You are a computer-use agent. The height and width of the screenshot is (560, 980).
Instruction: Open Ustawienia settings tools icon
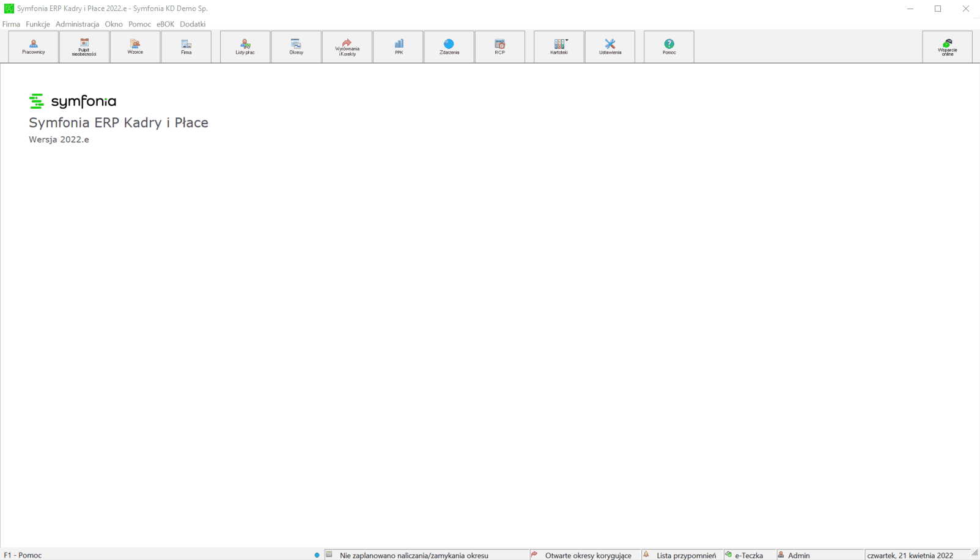coord(610,46)
